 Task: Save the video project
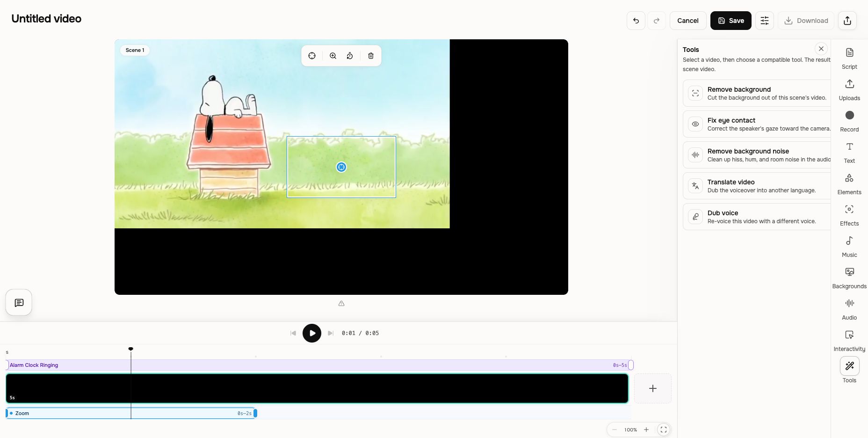(x=731, y=21)
